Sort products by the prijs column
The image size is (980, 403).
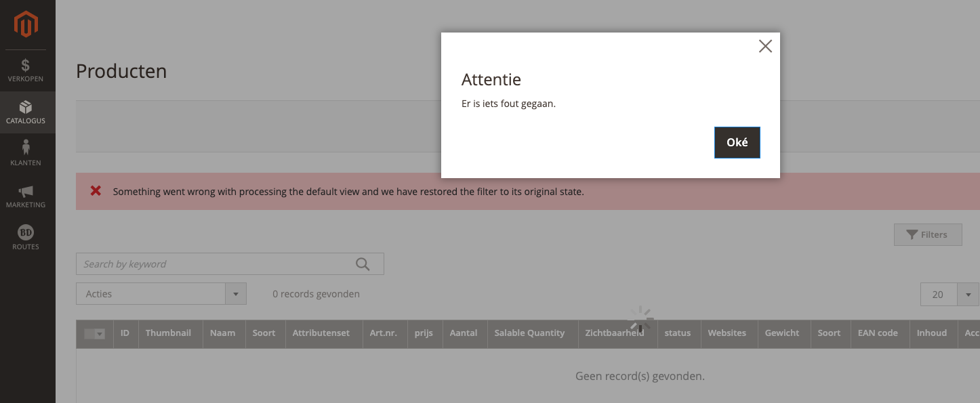coord(424,333)
